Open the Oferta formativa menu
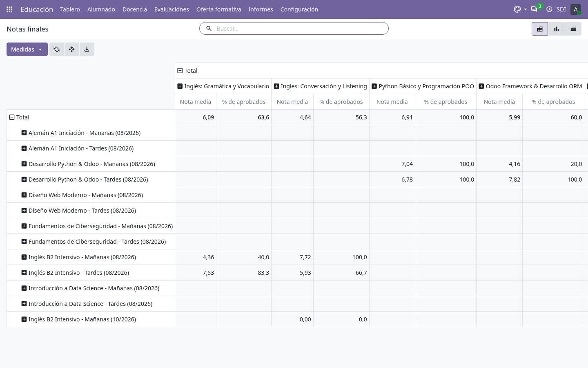Screen dimensions: 588x368 218,9
